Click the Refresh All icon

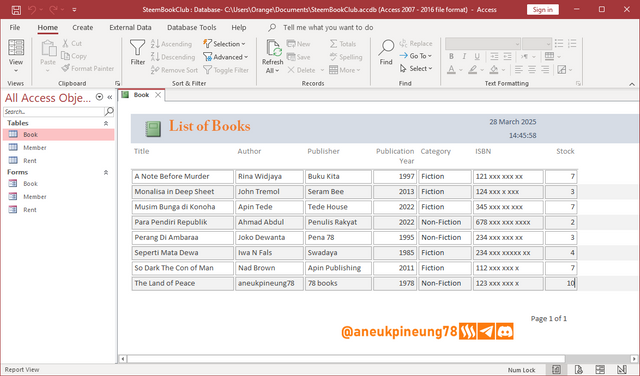[273, 48]
